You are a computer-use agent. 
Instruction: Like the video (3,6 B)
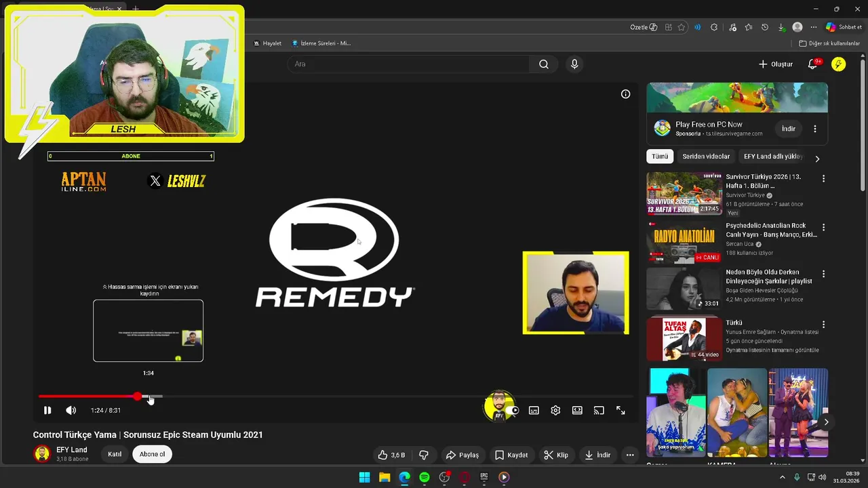[x=391, y=455]
